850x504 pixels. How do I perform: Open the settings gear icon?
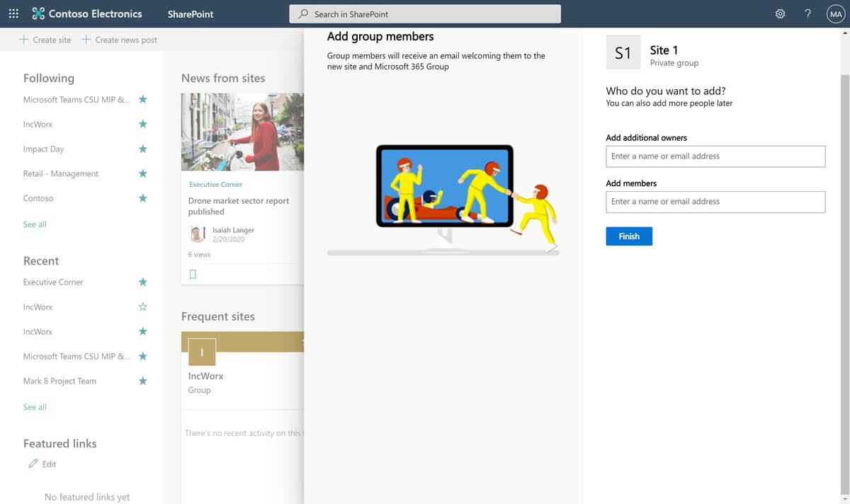click(x=780, y=13)
